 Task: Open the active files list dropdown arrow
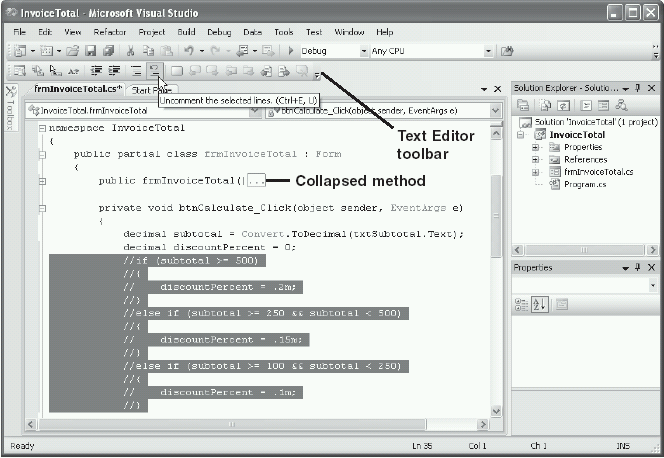(484, 89)
